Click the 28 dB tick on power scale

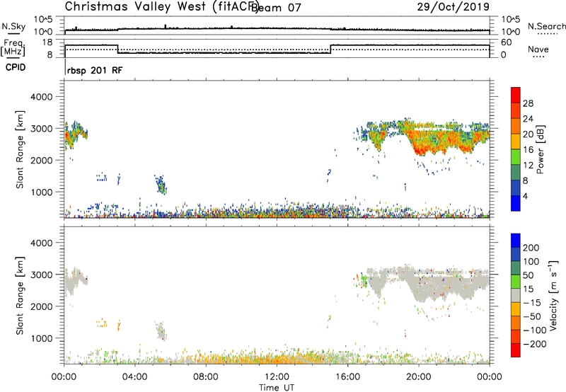pyautogui.click(x=528, y=103)
